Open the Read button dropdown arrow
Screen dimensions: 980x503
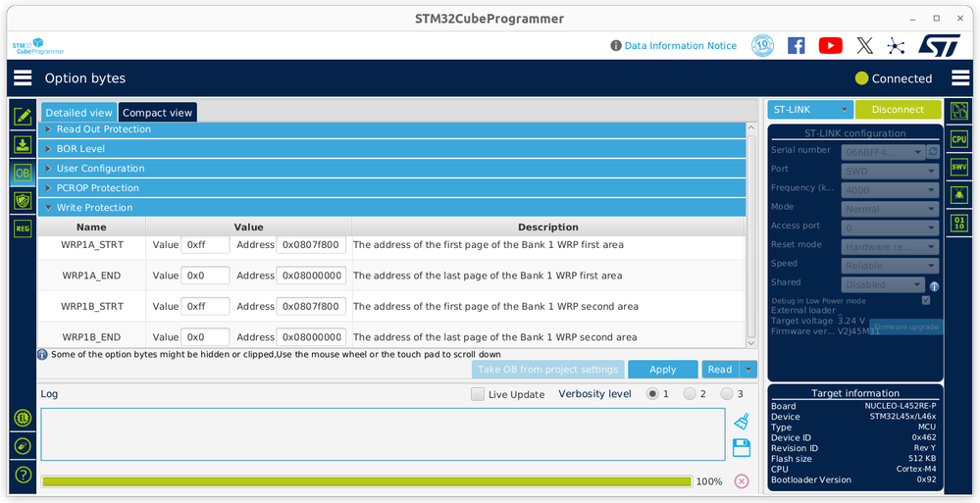748,370
